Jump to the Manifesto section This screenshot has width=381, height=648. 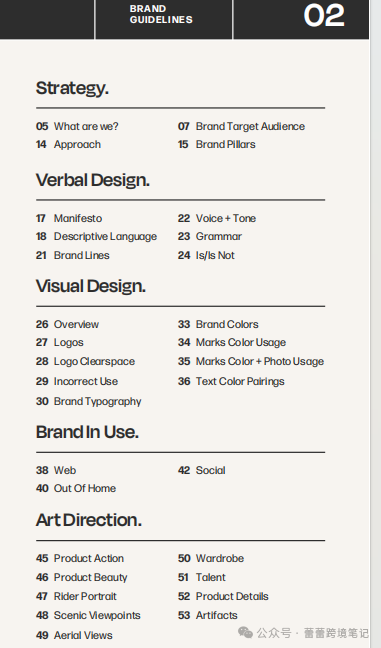tap(69, 218)
